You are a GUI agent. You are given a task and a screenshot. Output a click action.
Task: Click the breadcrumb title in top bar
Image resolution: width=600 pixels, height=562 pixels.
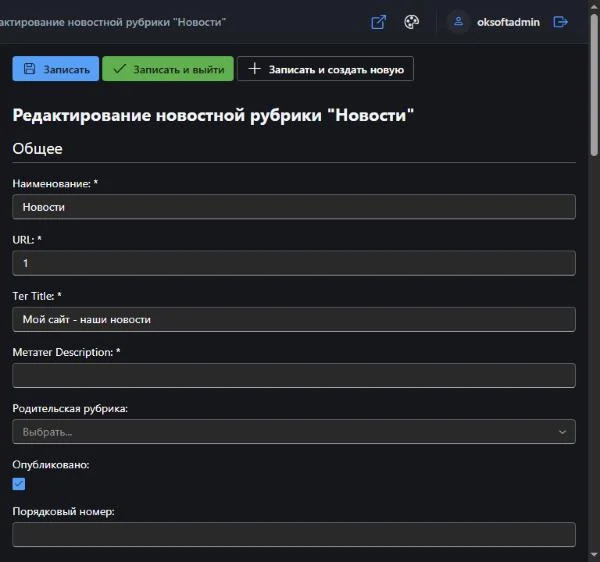pos(113,22)
